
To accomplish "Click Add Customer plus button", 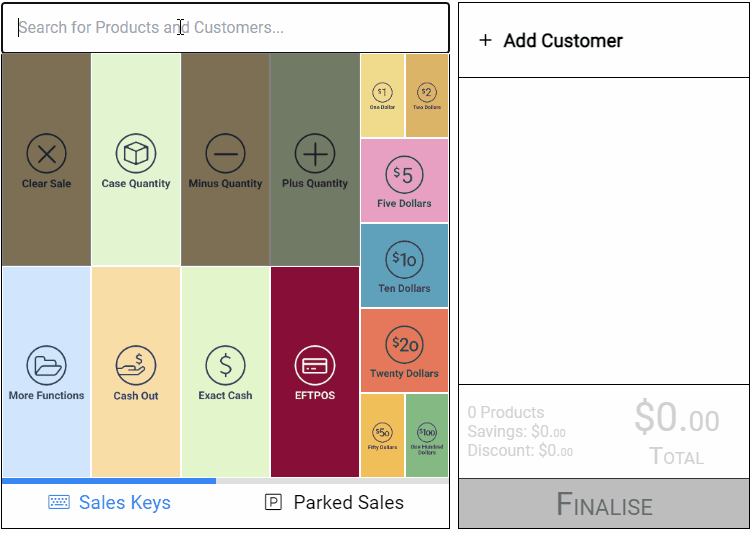I will (x=486, y=40).
